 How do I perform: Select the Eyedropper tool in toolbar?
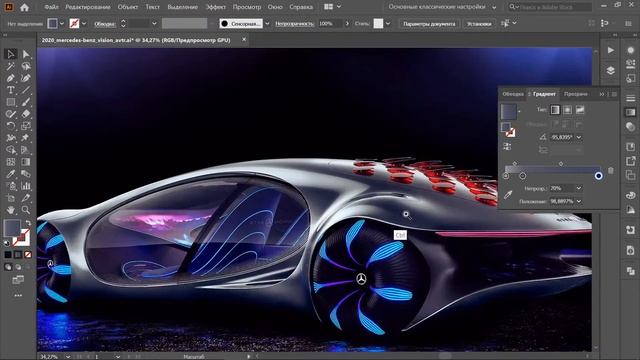click(x=11, y=174)
